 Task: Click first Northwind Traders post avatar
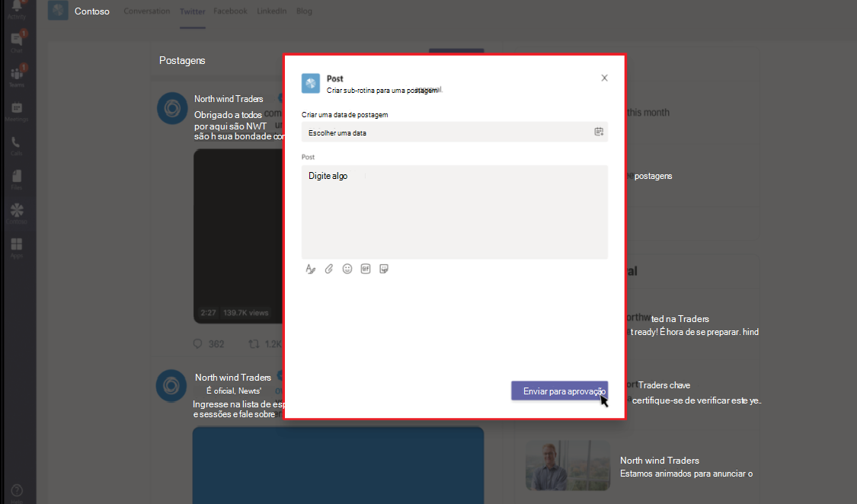(x=172, y=108)
